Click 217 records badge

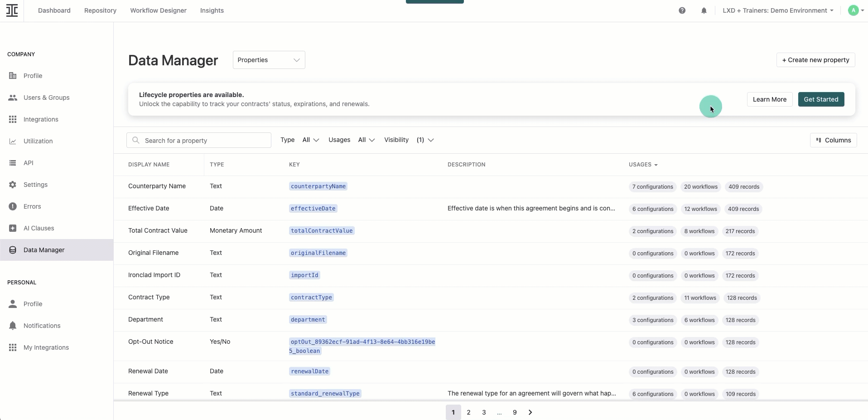tap(740, 231)
